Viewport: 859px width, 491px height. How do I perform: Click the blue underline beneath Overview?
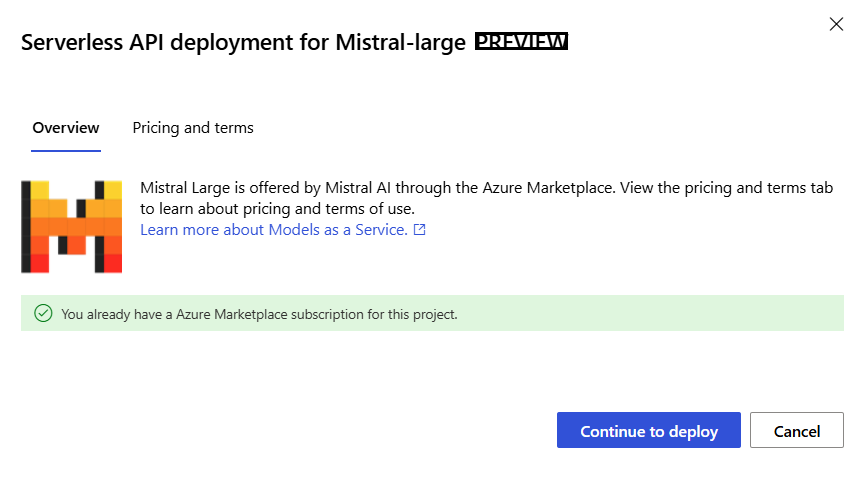(x=66, y=150)
